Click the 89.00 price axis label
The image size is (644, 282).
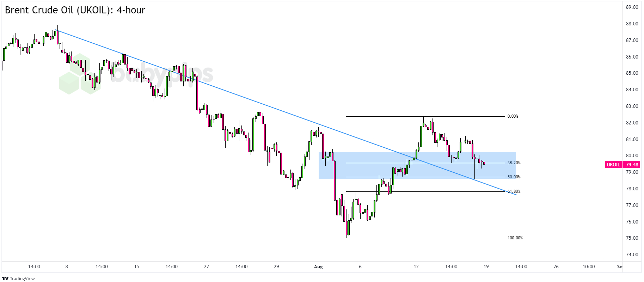tap(632, 7)
